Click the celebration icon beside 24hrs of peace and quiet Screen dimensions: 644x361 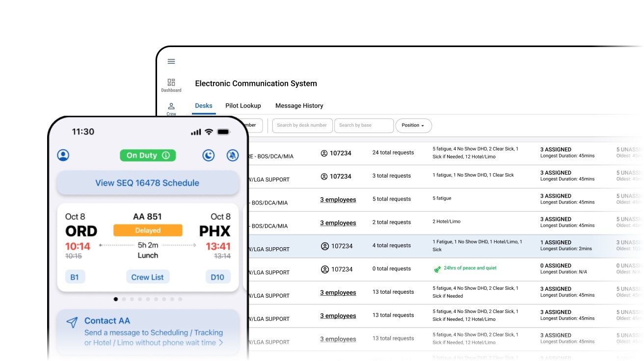(437, 269)
